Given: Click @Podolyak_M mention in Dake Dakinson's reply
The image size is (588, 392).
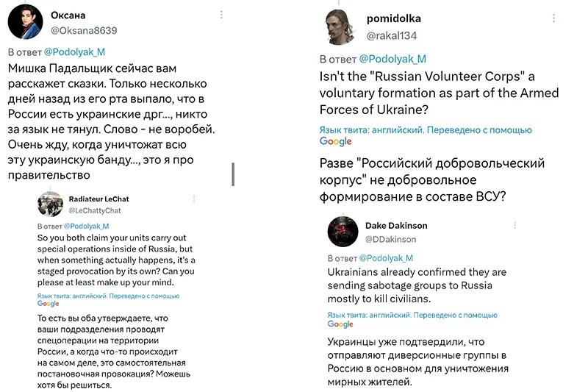Looking at the screenshot, I should tap(386, 258).
